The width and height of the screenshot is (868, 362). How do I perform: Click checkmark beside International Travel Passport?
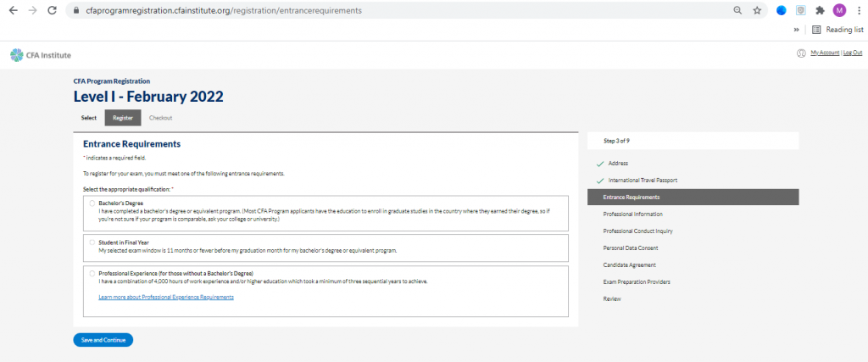[599, 181]
